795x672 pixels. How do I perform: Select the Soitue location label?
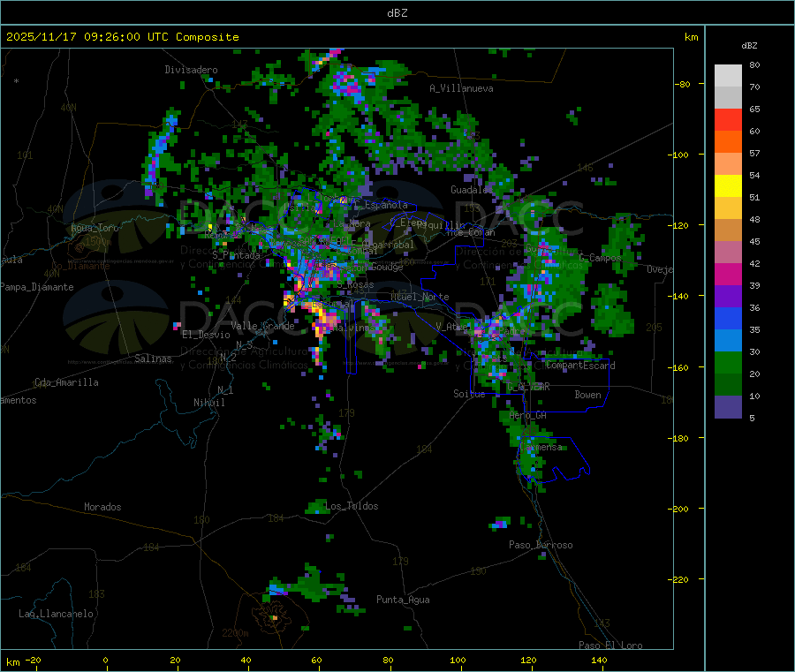(x=469, y=394)
